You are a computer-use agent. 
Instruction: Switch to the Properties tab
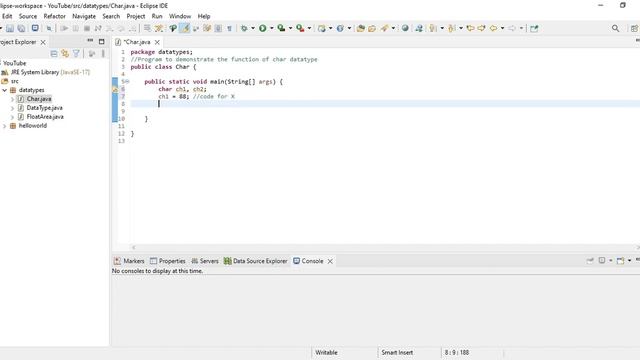click(x=167, y=261)
